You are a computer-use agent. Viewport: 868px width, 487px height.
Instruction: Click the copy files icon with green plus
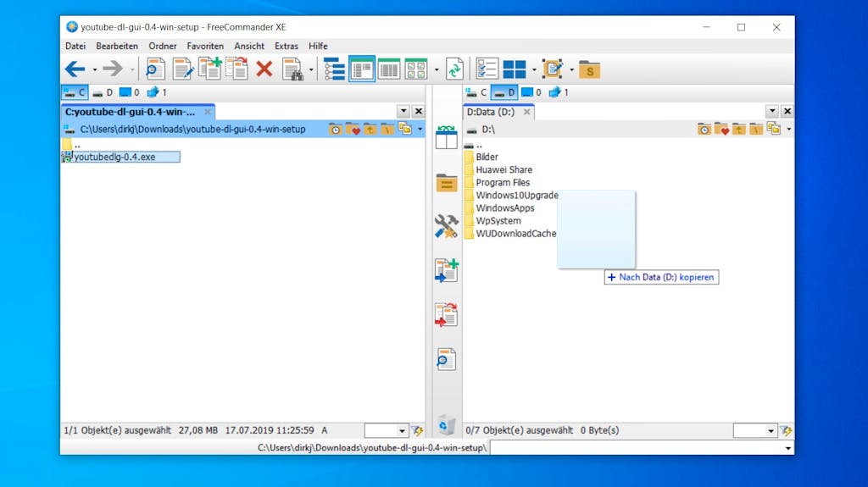point(210,69)
